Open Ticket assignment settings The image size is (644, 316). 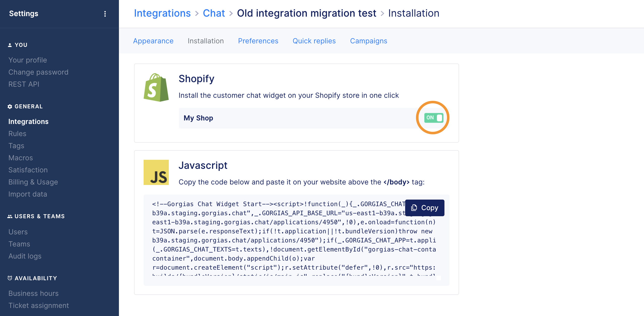click(39, 306)
